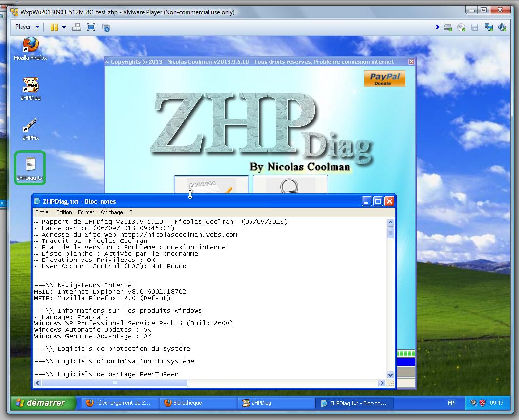Click 'Elévation des Privilèges : OK' line

(x=95, y=260)
